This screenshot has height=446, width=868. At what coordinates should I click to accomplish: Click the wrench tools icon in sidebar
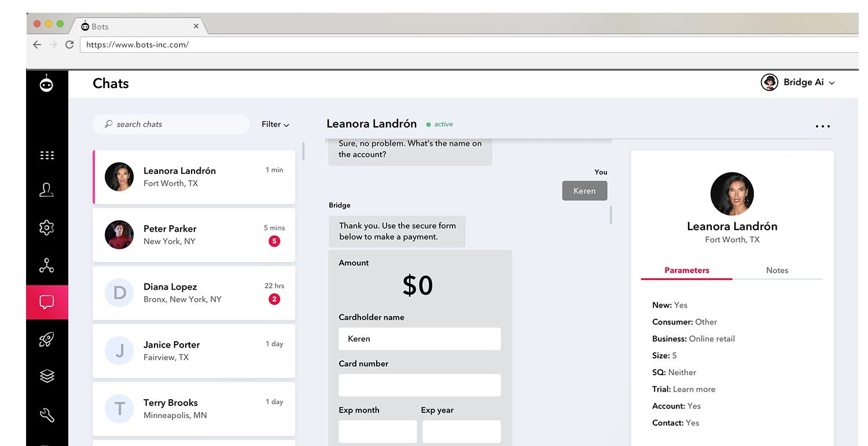point(47,415)
